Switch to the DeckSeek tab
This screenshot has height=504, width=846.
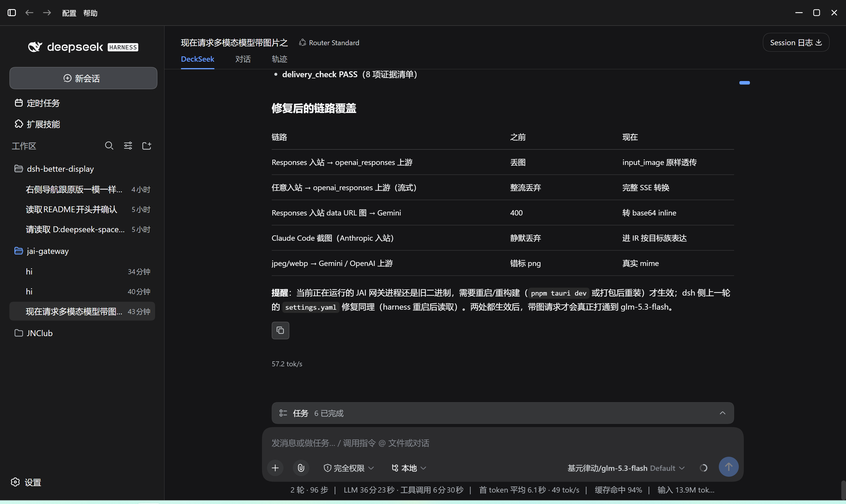(197, 59)
